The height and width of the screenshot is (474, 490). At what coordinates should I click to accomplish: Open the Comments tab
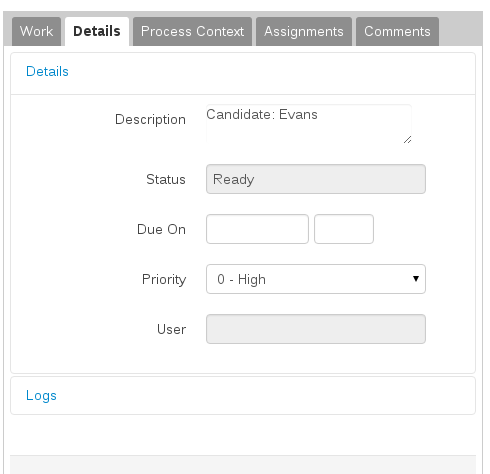pos(397,31)
